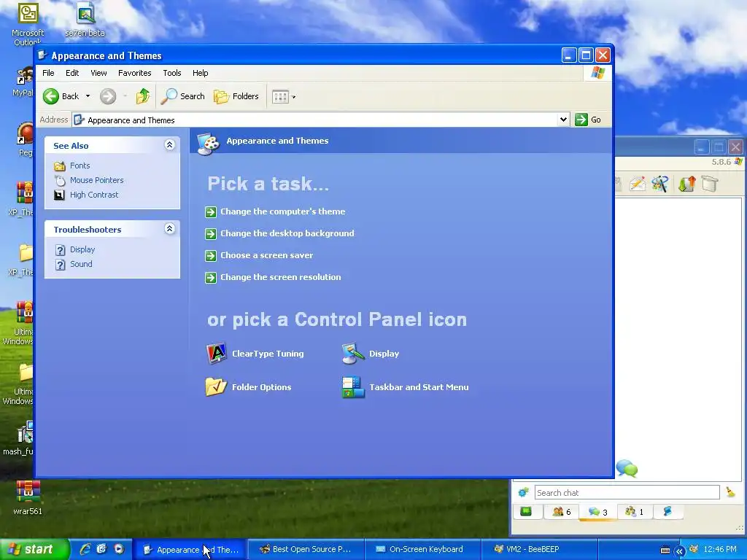Switch to Best Open Source taskbar button

point(306,549)
